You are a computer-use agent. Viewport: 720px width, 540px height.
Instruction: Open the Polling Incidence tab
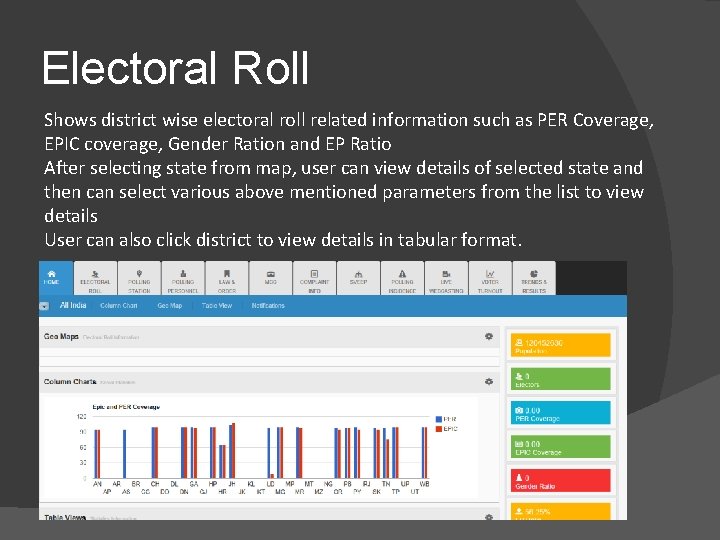point(402,278)
